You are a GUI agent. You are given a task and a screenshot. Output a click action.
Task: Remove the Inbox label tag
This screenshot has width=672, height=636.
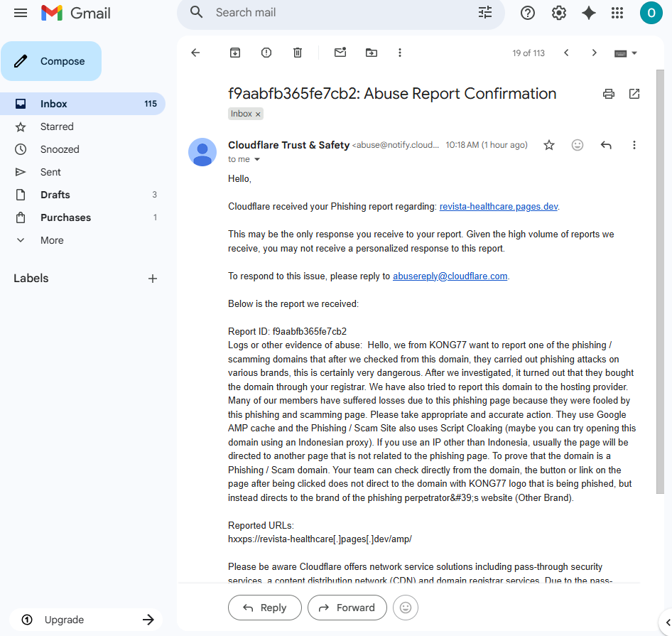[258, 114]
